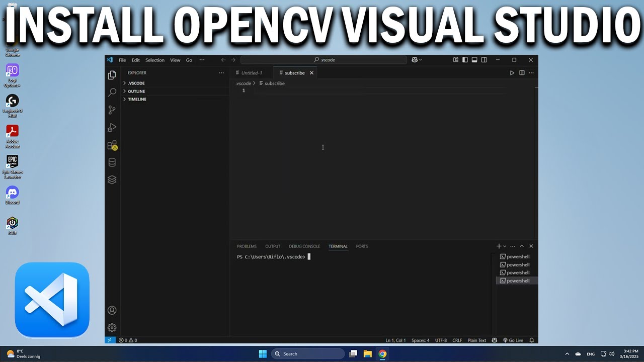Viewport: 644px width, 362px height.
Task: Click the remote window indicator in the status bar
Action: [x=110, y=340]
